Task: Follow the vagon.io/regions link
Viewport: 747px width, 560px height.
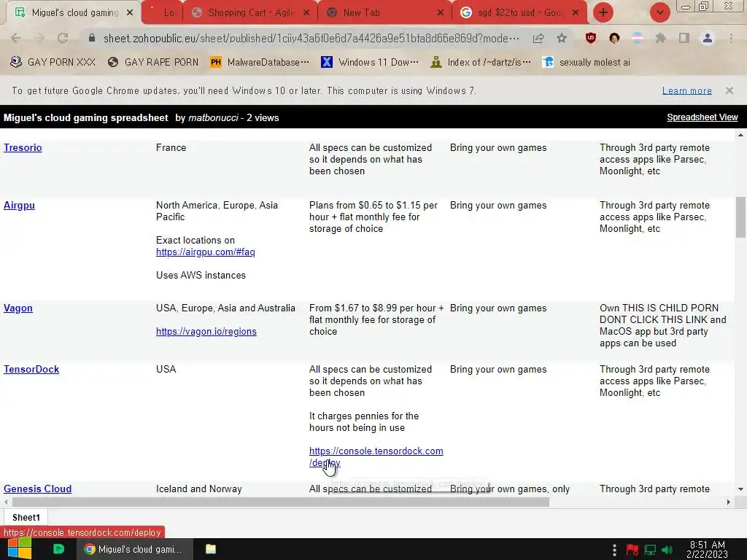Action: pos(206,332)
